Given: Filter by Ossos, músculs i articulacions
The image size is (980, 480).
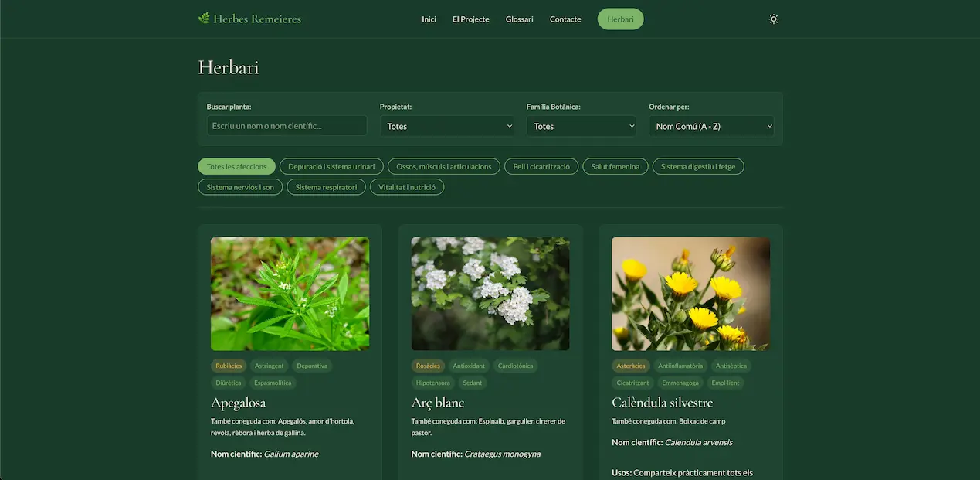Looking at the screenshot, I should (x=444, y=166).
